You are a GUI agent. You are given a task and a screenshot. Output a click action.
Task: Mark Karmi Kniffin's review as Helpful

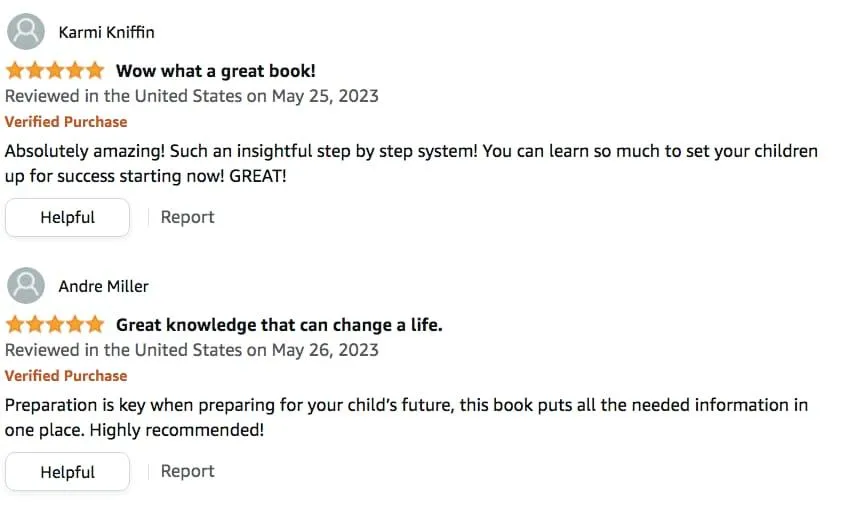coord(67,217)
